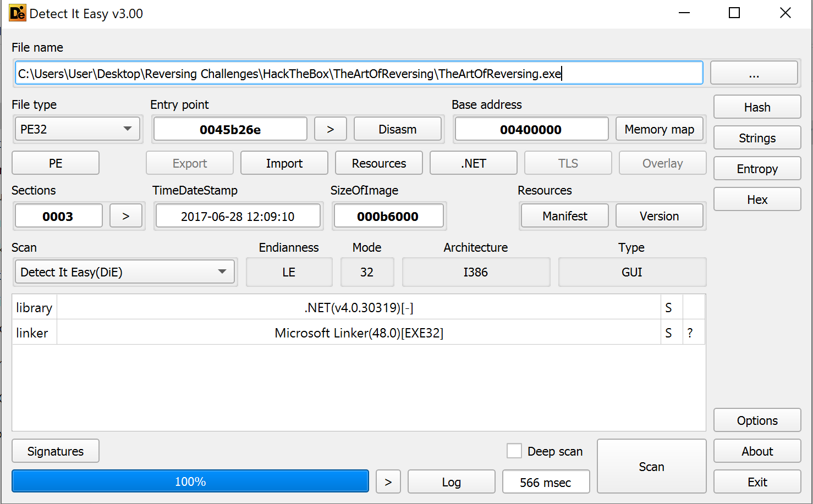The height and width of the screenshot is (504, 813).
Task: Click the arrow button next to Sections
Action: tap(126, 215)
